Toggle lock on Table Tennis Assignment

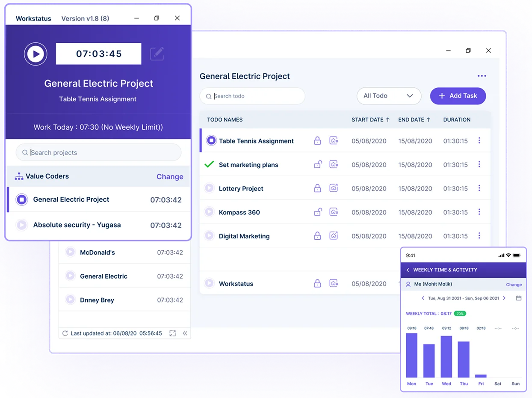pyautogui.click(x=317, y=140)
